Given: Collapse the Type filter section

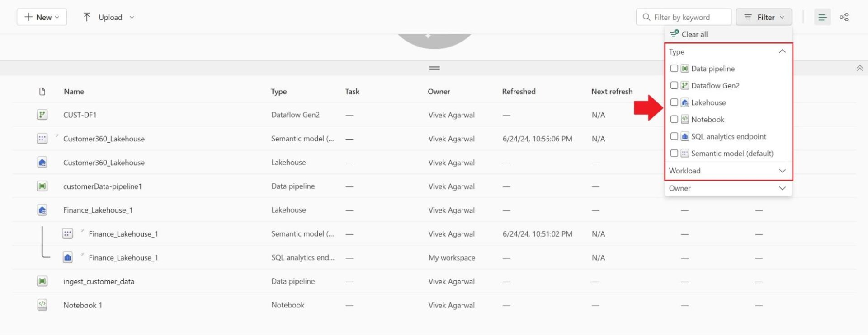Looking at the screenshot, I should tap(782, 51).
